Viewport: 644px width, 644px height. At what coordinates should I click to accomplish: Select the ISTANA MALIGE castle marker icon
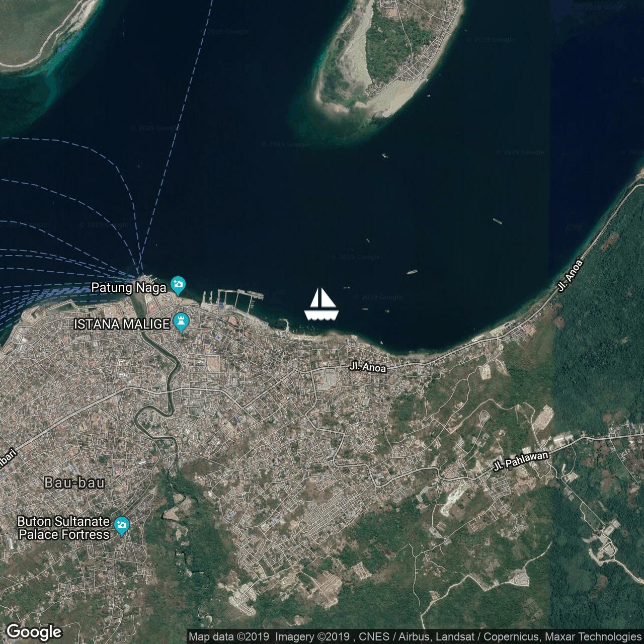coord(181,322)
